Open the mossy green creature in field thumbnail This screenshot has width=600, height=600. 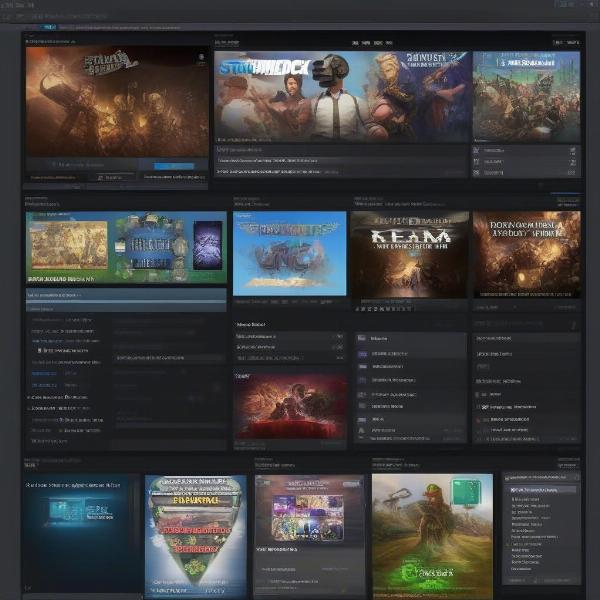click(x=432, y=536)
